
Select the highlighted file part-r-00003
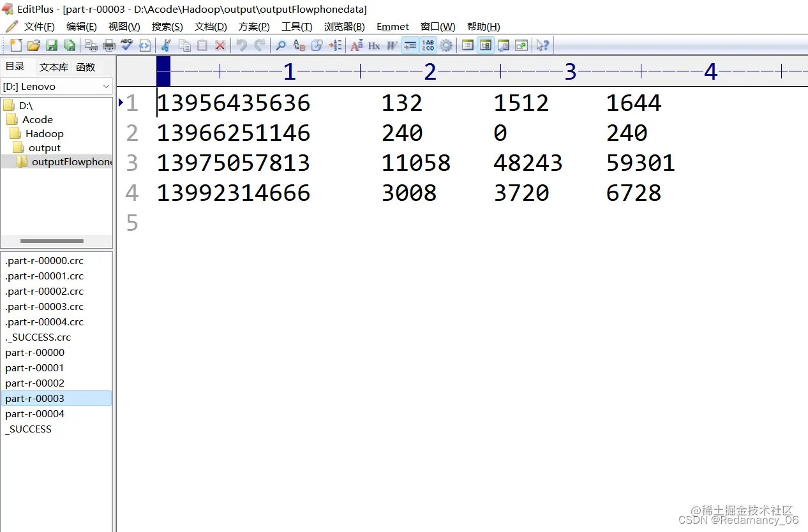click(56, 398)
